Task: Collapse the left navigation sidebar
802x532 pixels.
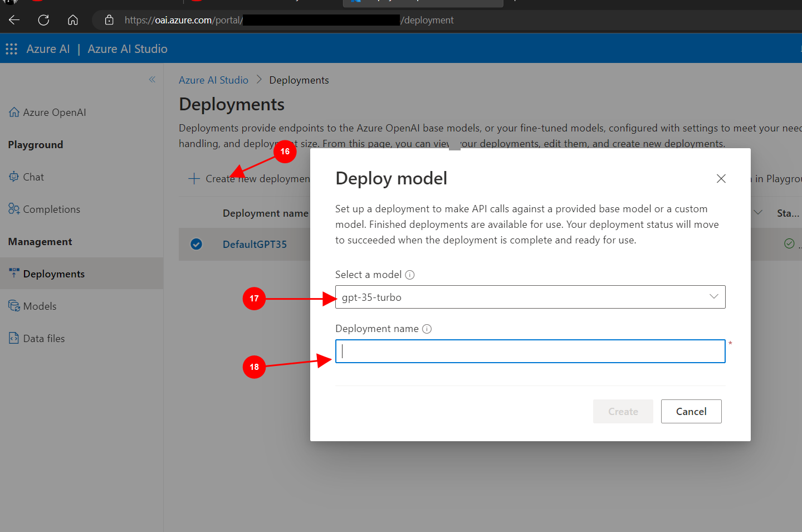Action: click(x=152, y=80)
